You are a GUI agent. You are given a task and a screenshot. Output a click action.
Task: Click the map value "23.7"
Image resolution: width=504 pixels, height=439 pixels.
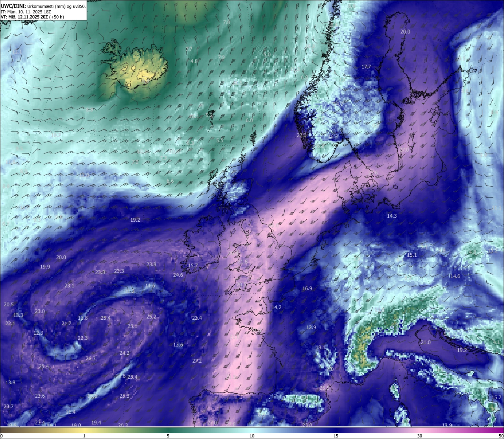[x=9, y=407]
